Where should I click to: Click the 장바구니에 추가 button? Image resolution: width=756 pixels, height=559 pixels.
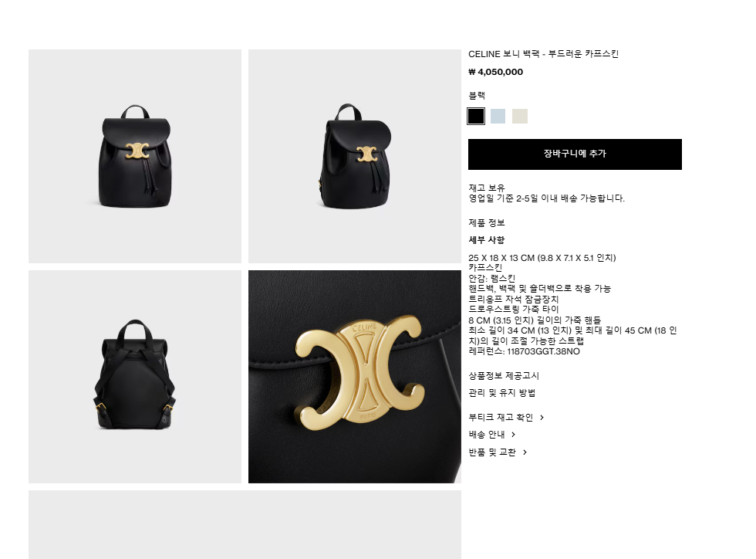tap(575, 154)
